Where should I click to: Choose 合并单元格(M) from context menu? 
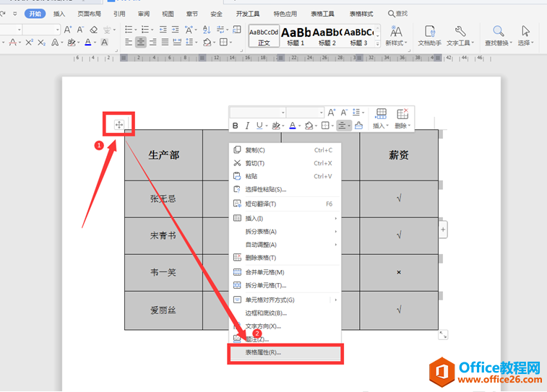[x=285, y=272]
